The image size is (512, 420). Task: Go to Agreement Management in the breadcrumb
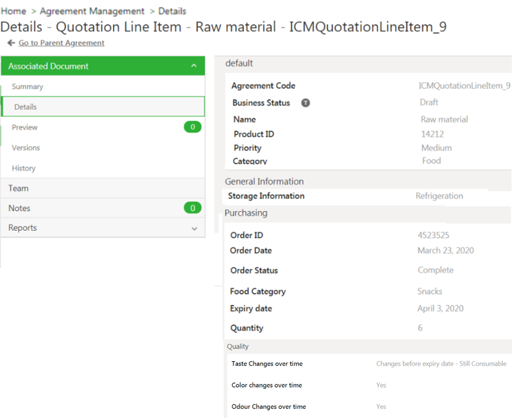pyautogui.click(x=92, y=11)
